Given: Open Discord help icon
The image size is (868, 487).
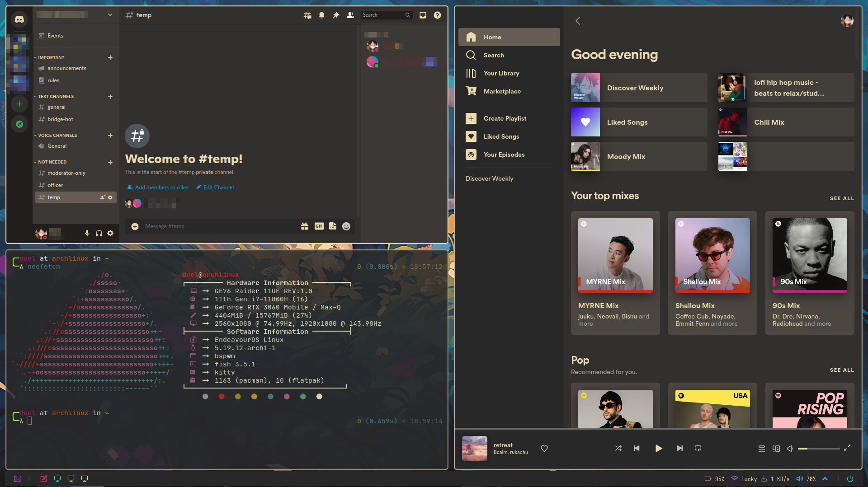Looking at the screenshot, I should [x=437, y=15].
